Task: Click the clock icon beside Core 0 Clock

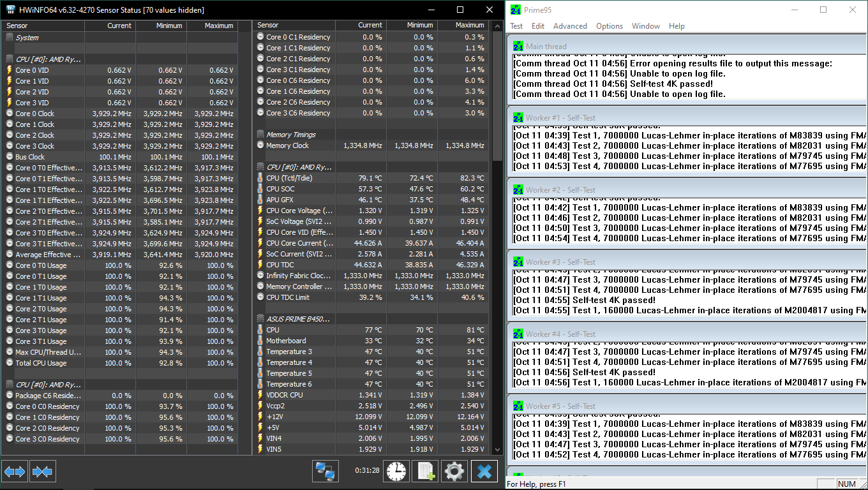Action: pyautogui.click(x=9, y=114)
